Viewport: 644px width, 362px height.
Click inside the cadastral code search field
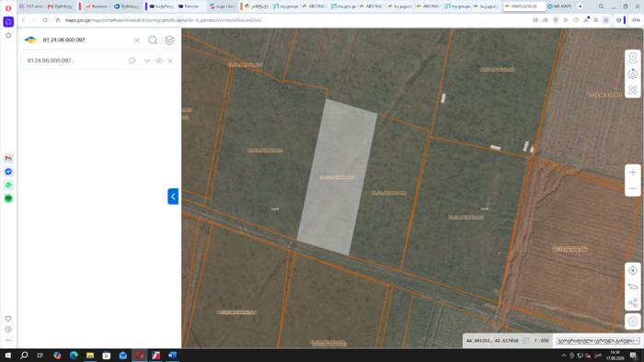pos(86,40)
